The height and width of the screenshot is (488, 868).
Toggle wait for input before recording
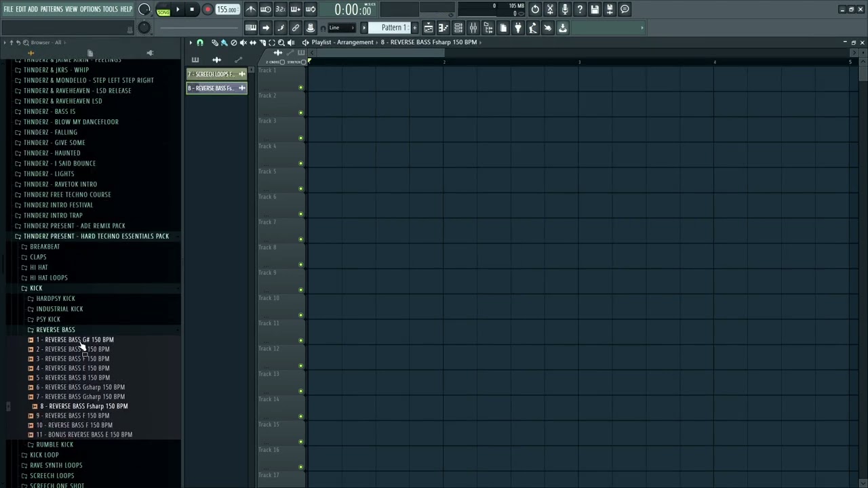click(266, 9)
